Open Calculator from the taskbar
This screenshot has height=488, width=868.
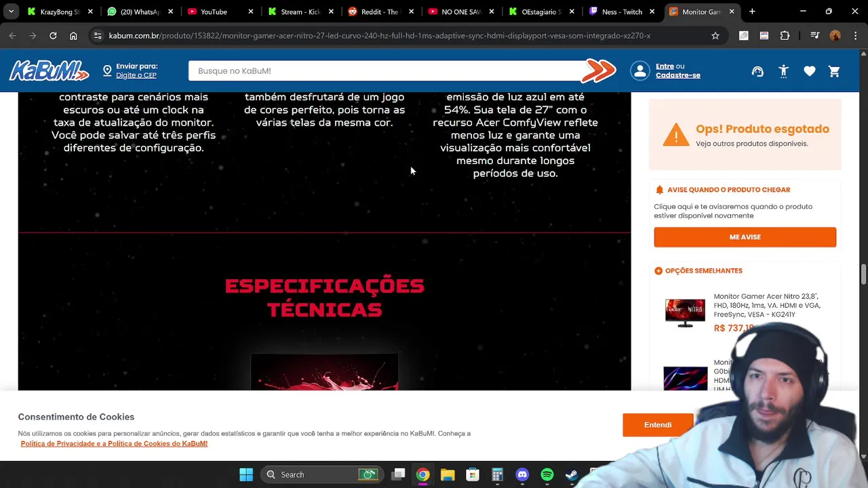497,474
